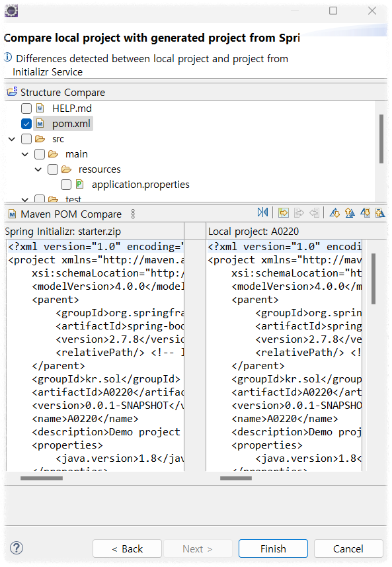Image resolution: width=392 pixels, height=567 pixels.
Task: Select the resources folder label
Action: pos(99,169)
